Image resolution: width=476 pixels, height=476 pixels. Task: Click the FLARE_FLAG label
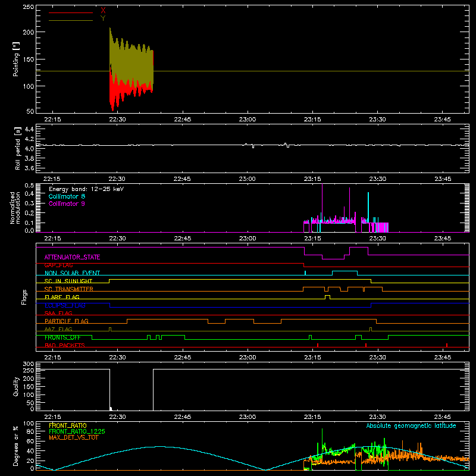click(x=62, y=297)
